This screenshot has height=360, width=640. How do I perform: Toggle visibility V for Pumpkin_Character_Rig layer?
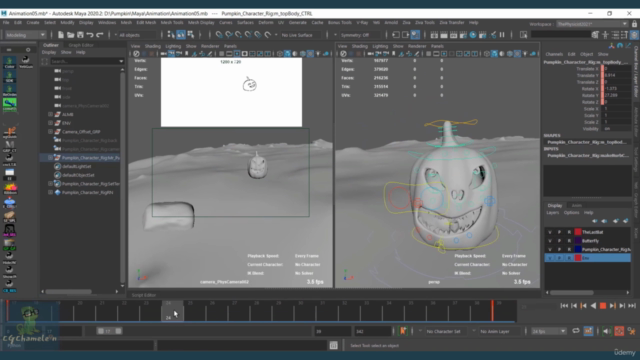(550, 249)
